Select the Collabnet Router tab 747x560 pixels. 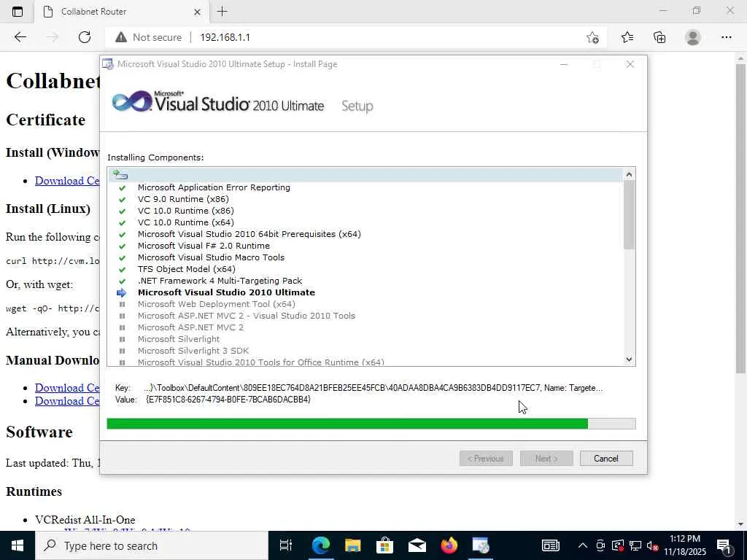(122, 12)
